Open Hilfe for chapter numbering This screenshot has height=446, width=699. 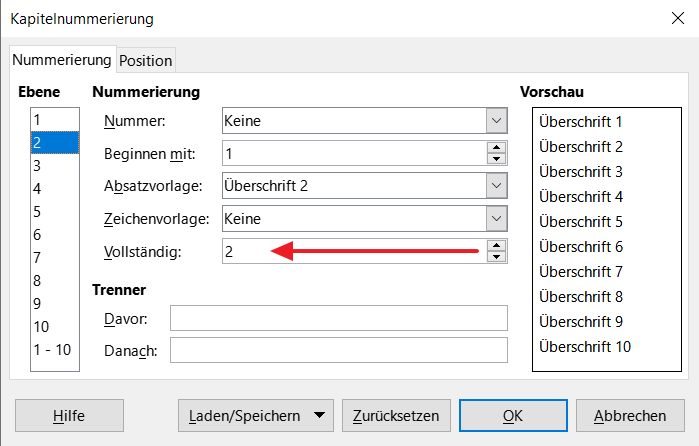69,416
